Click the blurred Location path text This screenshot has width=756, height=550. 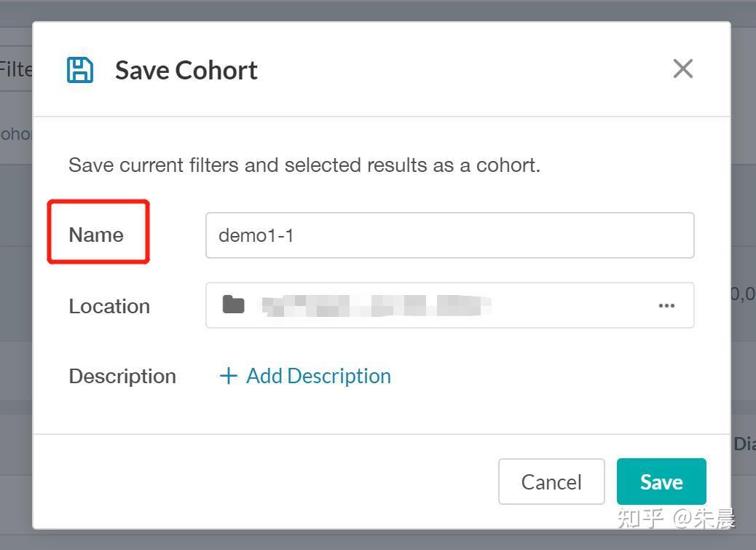point(376,305)
